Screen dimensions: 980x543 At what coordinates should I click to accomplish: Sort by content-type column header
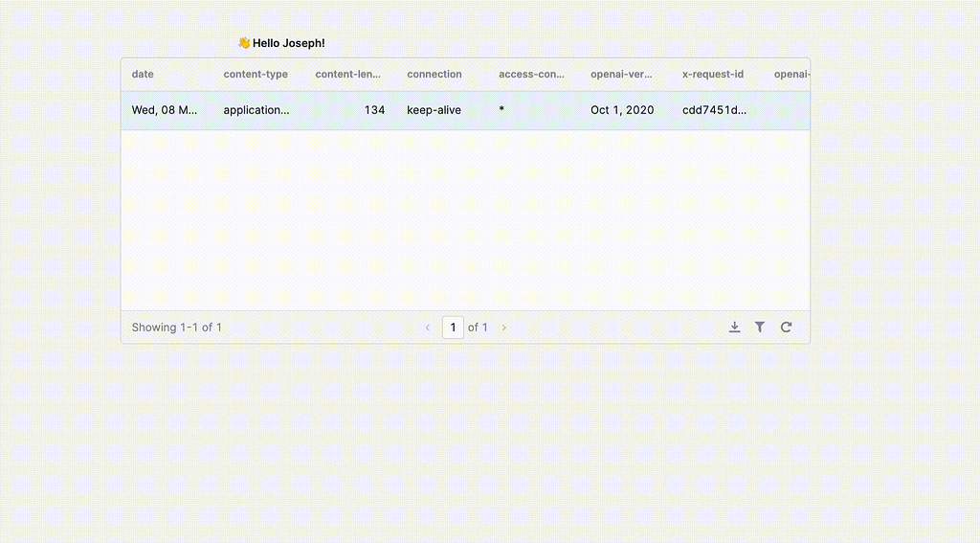tap(256, 75)
